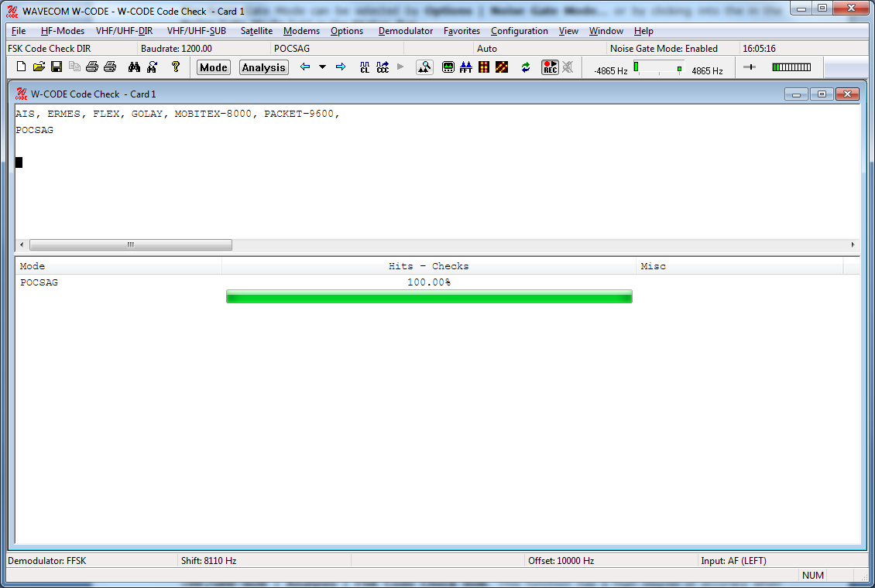Click the New document icon
The height and width of the screenshot is (588, 875).
tap(21, 67)
